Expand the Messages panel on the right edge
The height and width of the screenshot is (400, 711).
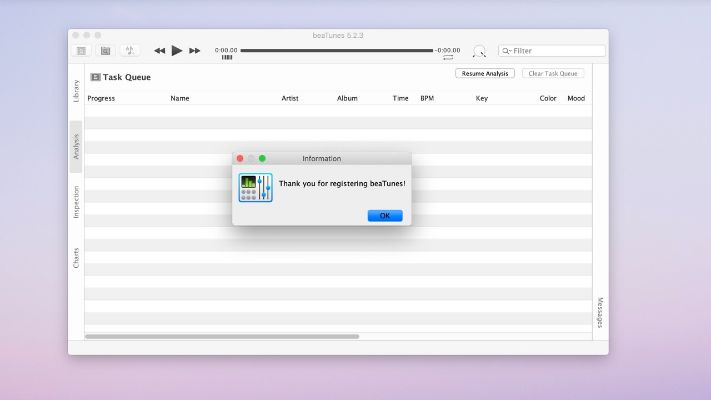tap(600, 312)
